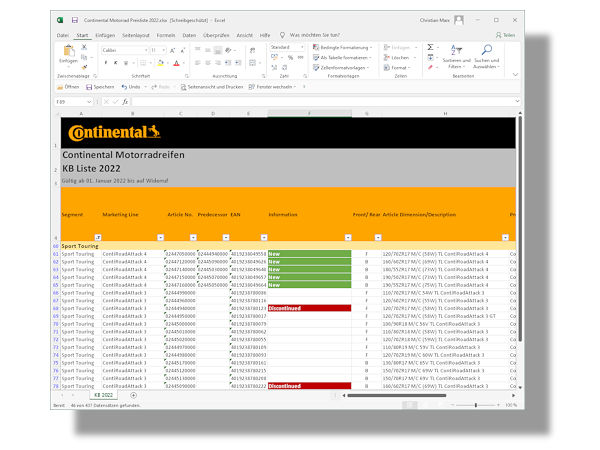Open Suchen und Auswählen magnifier

point(486,57)
